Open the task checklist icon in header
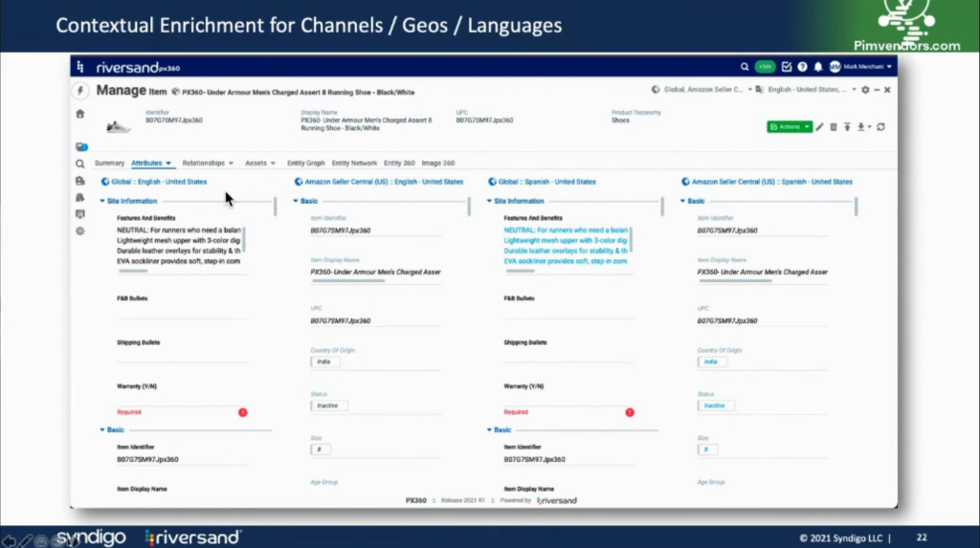This screenshot has width=980, height=548. [787, 67]
